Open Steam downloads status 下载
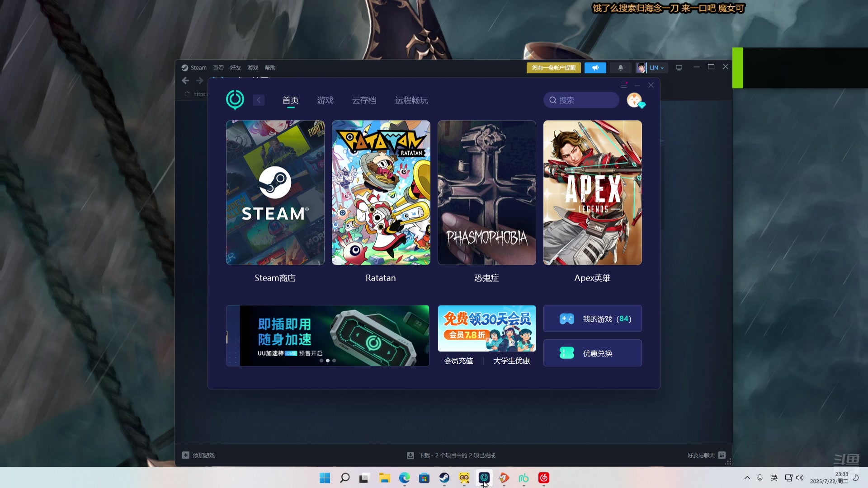Viewport: 868px width, 488px height. [x=451, y=455]
